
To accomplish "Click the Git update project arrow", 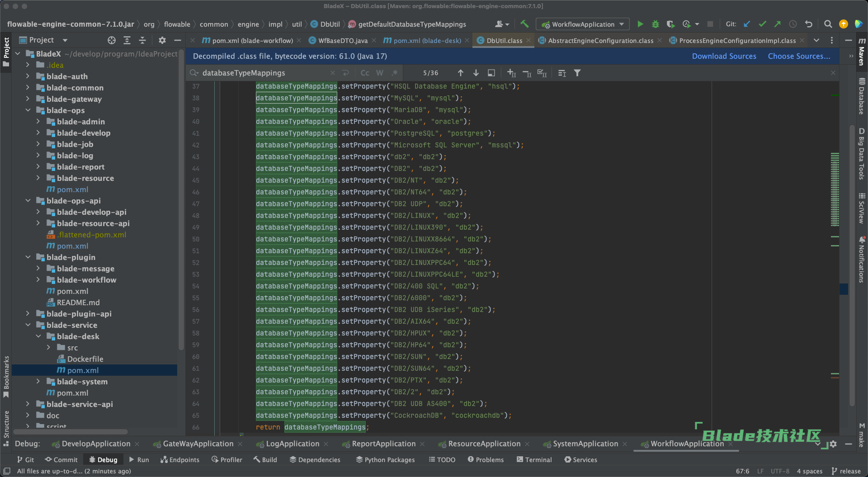I will pos(747,24).
